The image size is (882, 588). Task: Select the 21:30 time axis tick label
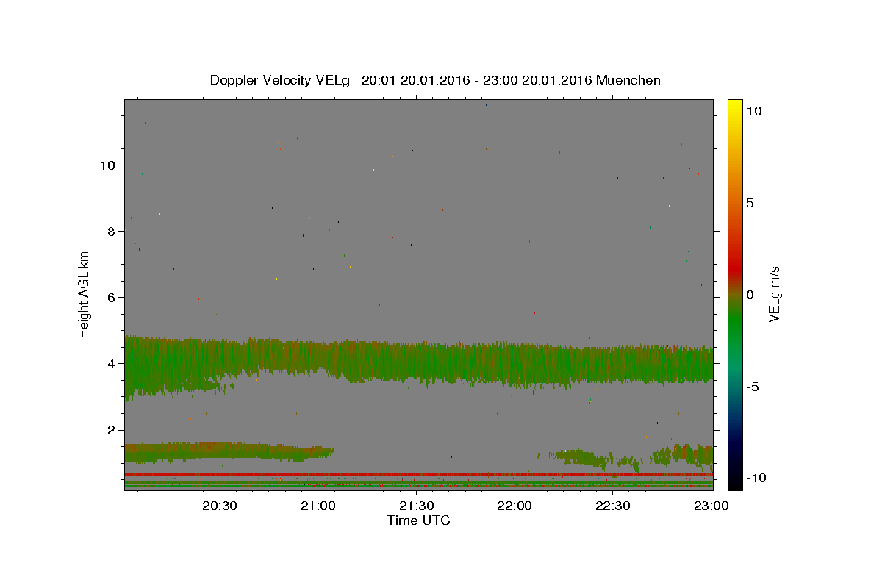click(416, 506)
